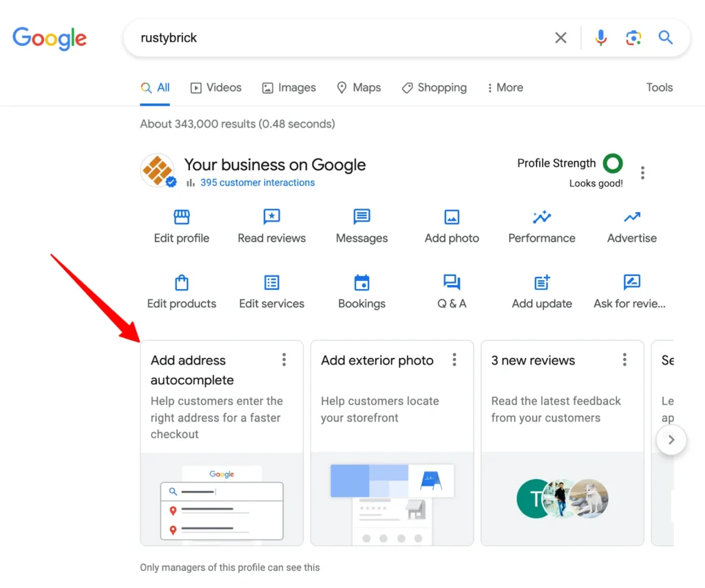Open the Maps search tab
The width and height of the screenshot is (705, 588).
[359, 87]
